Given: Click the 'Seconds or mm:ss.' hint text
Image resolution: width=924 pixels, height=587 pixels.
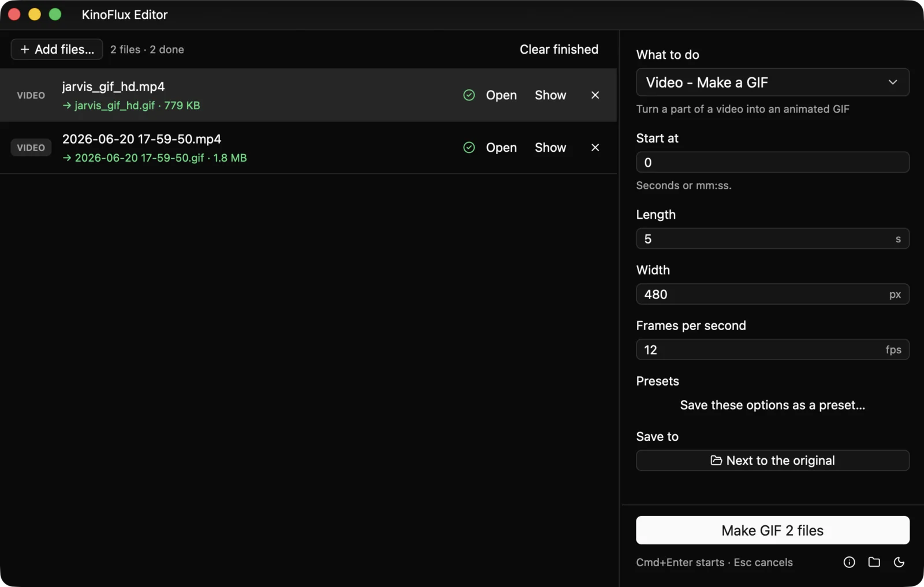Looking at the screenshot, I should click(684, 185).
